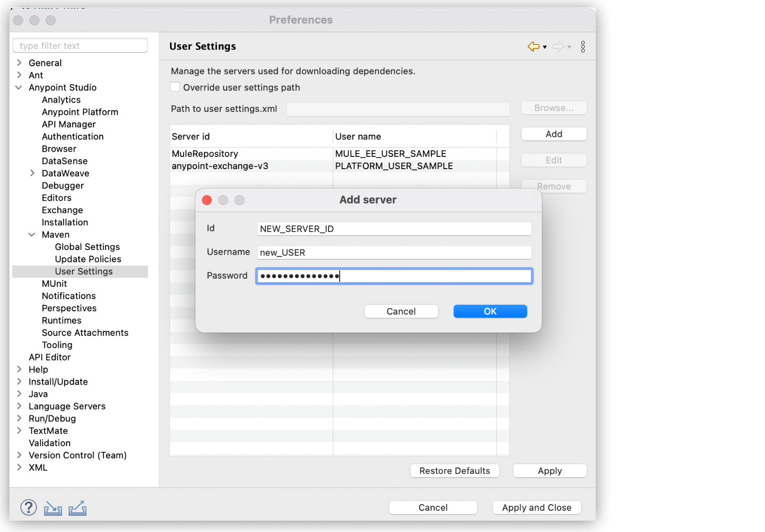Open the vertical three-dot view menu
This screenshot has height=532, width=765.
tap(583, 46)
